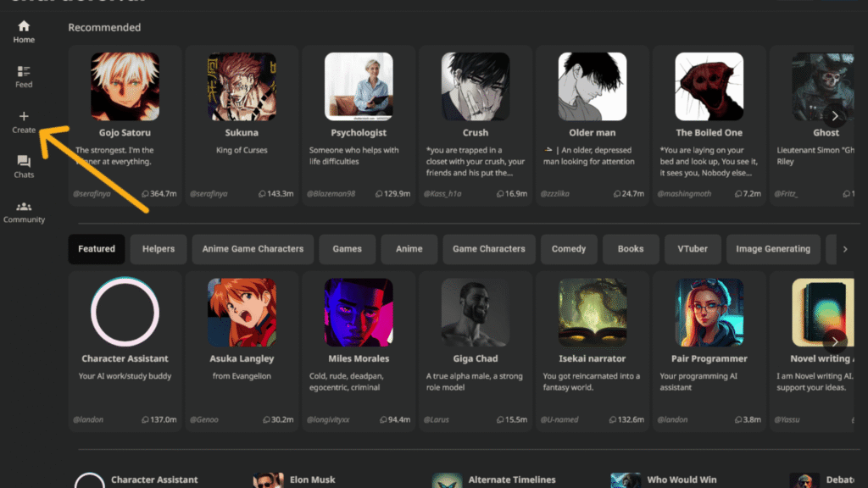Click the Giga Chad name link
Image resolution: width=868 pixels, height=488 pixels.
click(476, 358)
